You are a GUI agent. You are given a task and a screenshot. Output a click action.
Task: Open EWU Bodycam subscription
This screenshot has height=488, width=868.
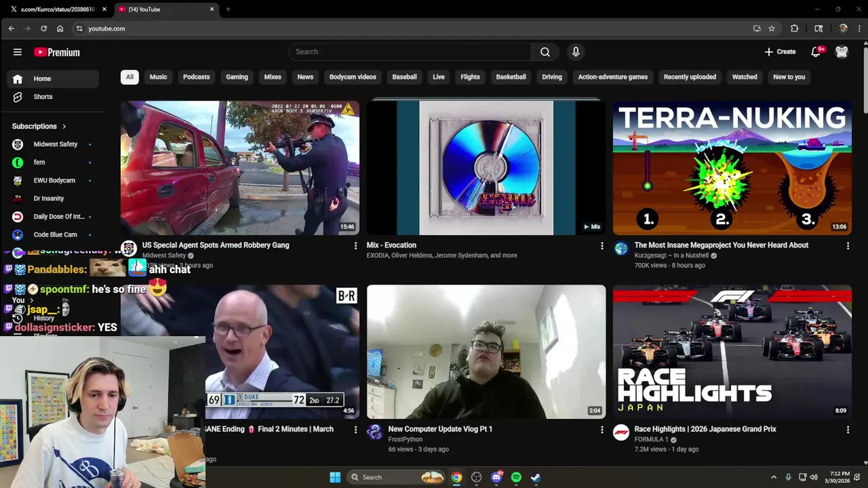52,180
